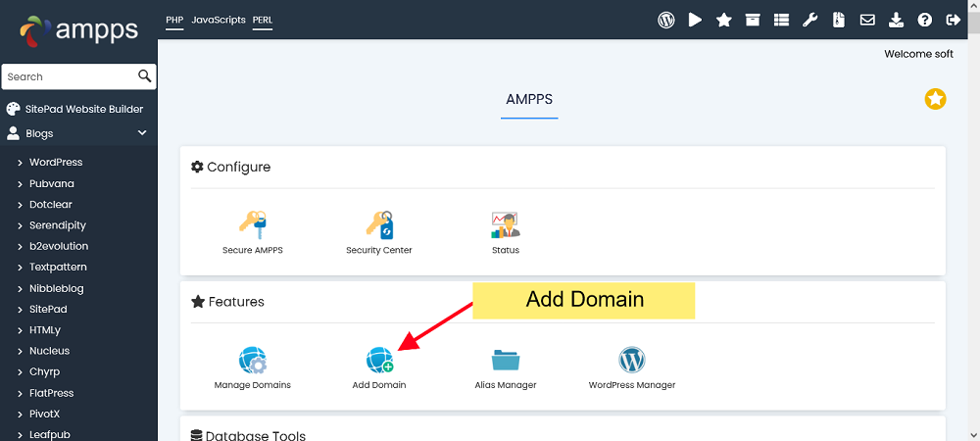Click the play demos icon in top toolbar

pyautogui.click(x=695, y=20)
